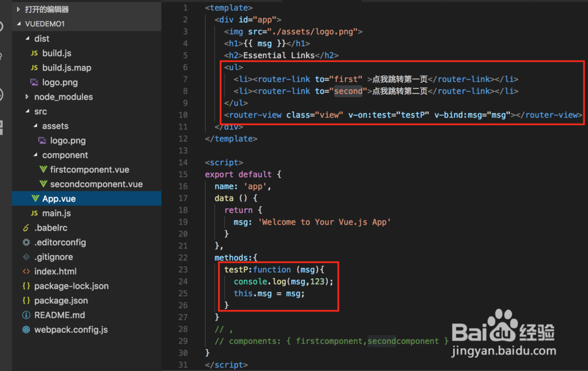Click '点我跳转第一页' link text on line 7

[400, 79]
